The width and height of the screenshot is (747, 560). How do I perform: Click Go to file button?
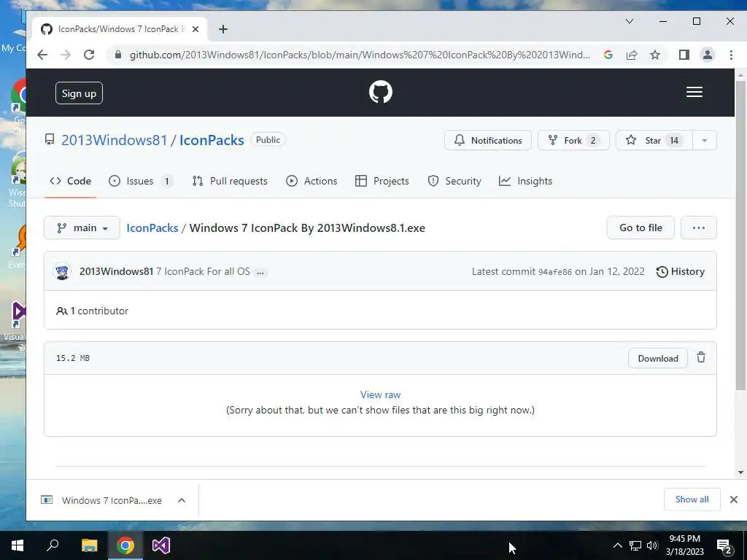(x=640, y=227)
